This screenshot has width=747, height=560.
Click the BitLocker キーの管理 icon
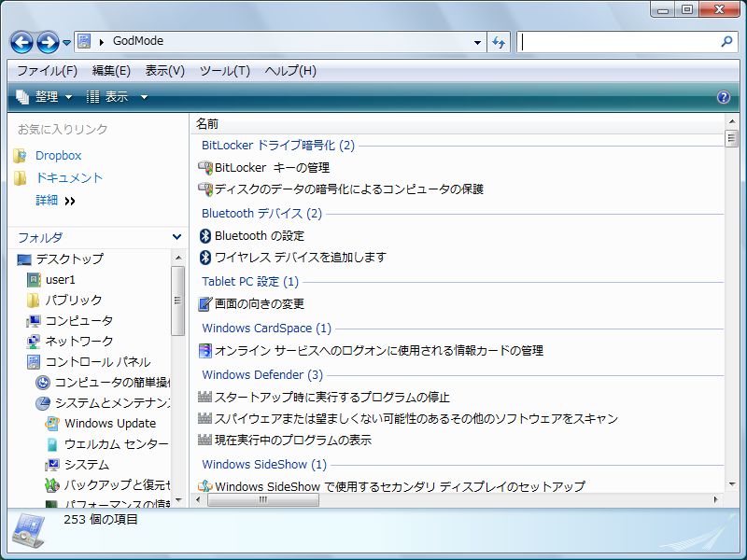(204, 168)
